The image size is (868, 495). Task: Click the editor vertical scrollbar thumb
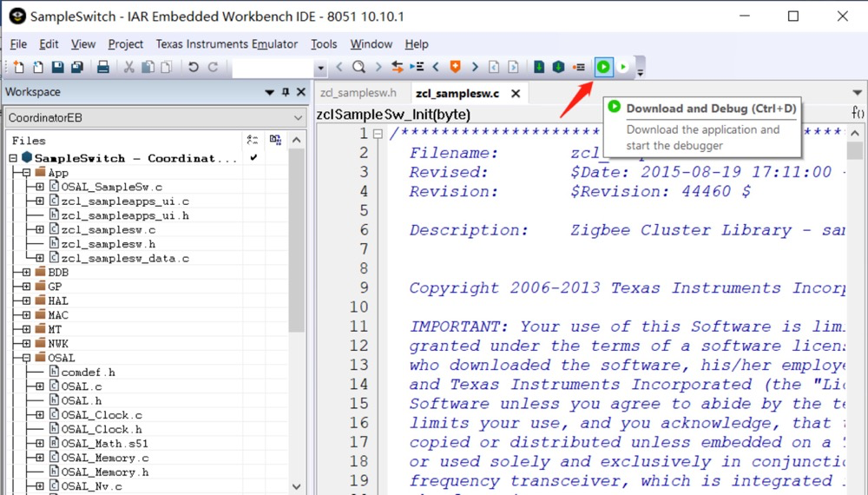855,151
